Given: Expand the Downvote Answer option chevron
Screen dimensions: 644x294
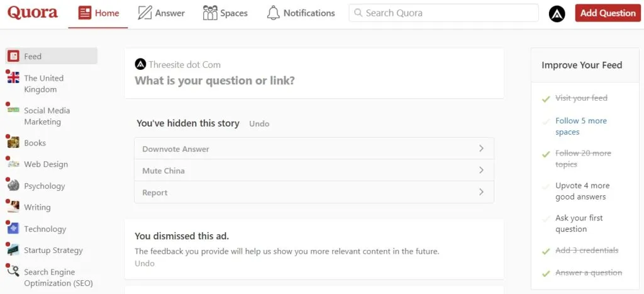Looking at the screenshot, I should coord(481,149).
